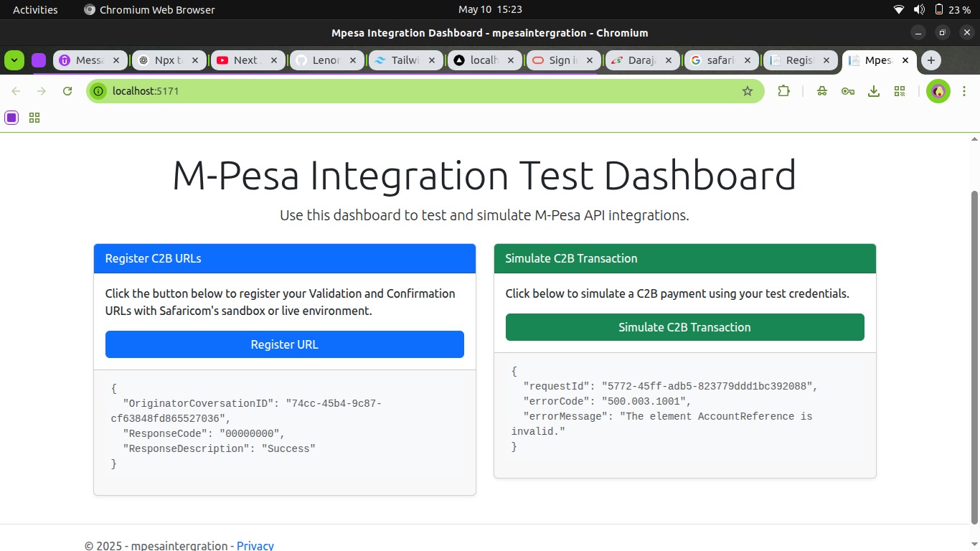Open the Activities overview
Viewport: 980px width, 551px height.
(35, 9)
